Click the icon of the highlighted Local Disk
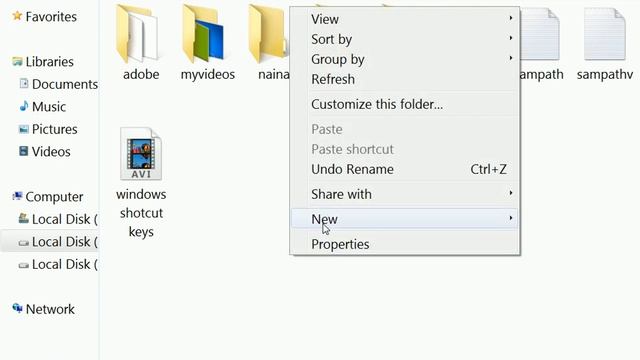The width and height of the screenshot is (640, 360). [x=24, y=242]
